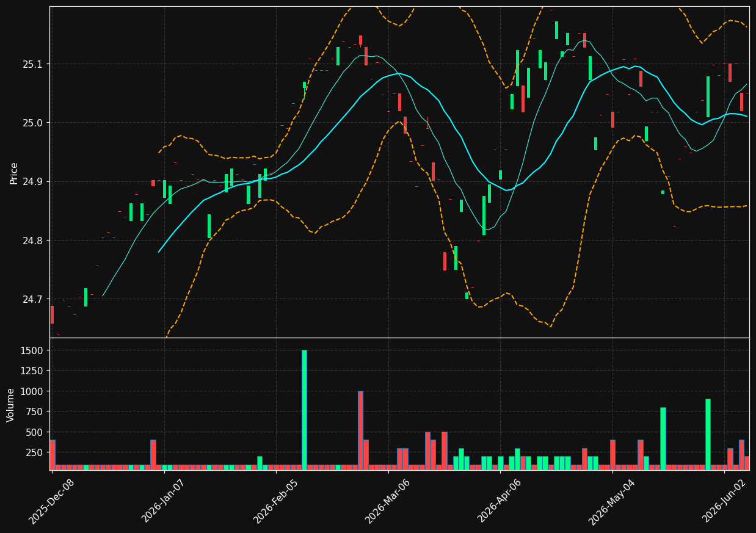Click the 2026-Jan-07 date label
756x533 pixels.
[x=163, y=501]
